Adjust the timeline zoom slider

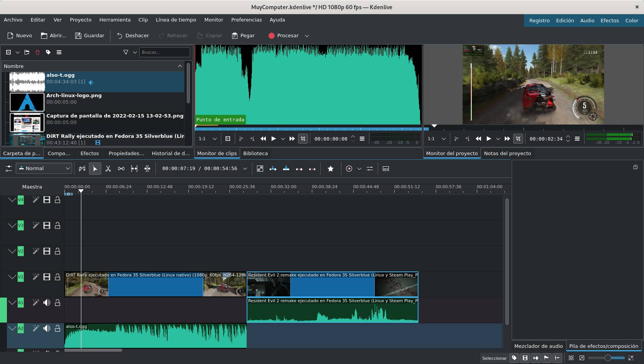(608, 358)
